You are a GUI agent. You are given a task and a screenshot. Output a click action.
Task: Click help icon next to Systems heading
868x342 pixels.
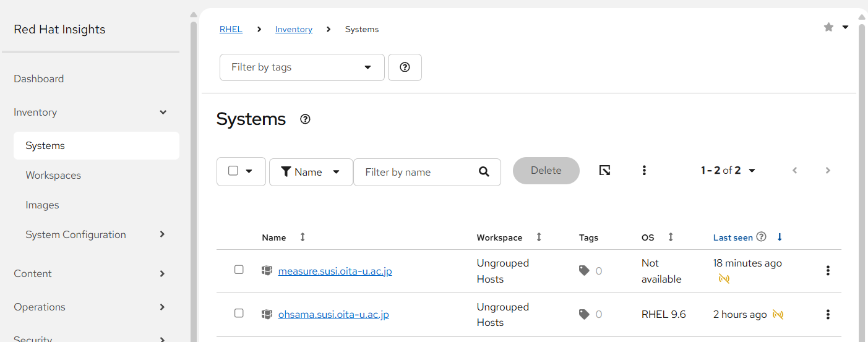coord(305,119)
